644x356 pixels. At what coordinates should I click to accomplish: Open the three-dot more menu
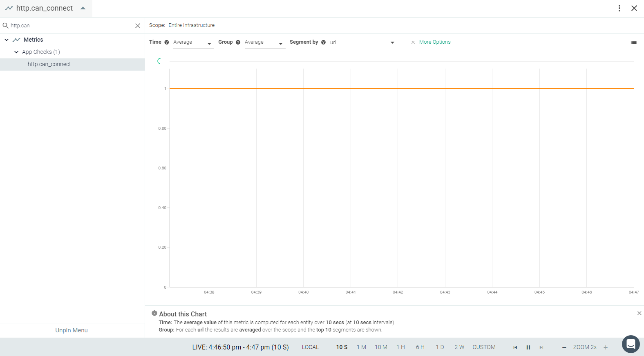619,8
